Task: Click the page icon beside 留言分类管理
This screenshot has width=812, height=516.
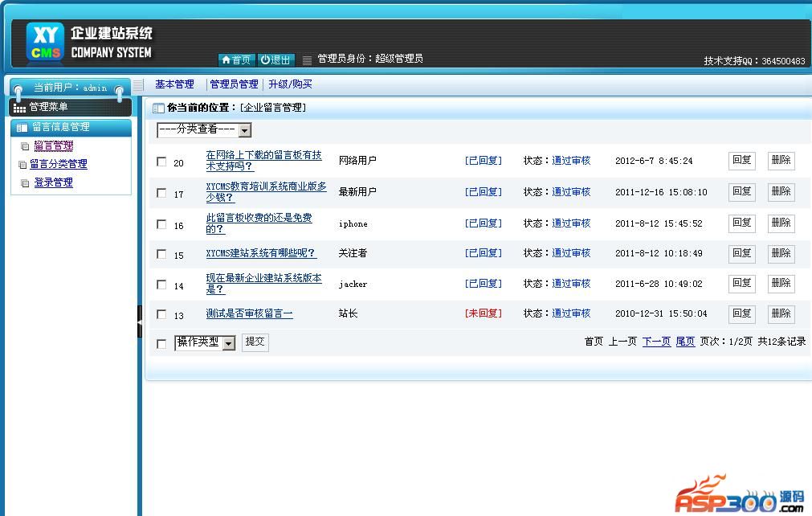Action: coord(22,165)
